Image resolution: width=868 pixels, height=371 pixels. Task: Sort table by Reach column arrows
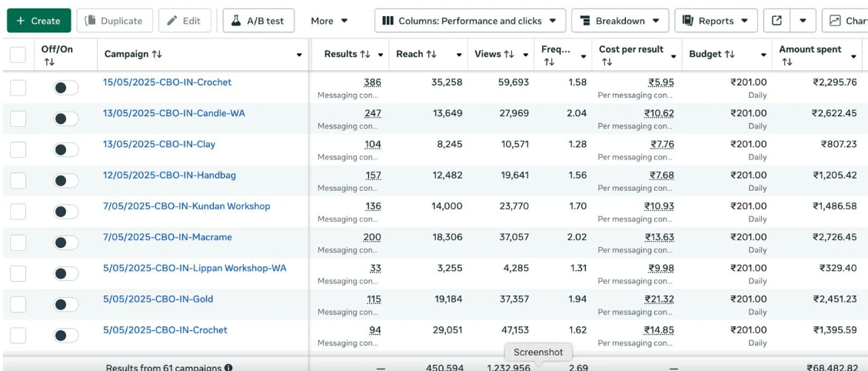431,55
